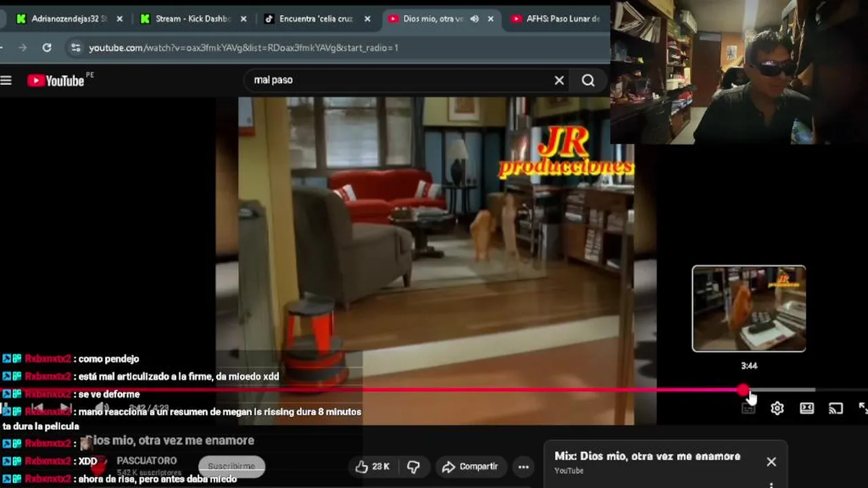This screenshot has width=868, height=488.
Task: Close the 'Adrianozendejas32' Kick tab
Action: [x=119, y=19]
